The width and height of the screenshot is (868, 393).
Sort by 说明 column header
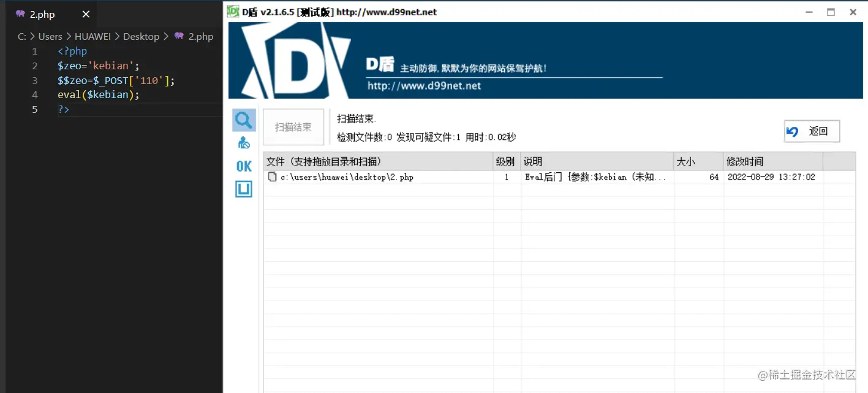pos(597,162)
